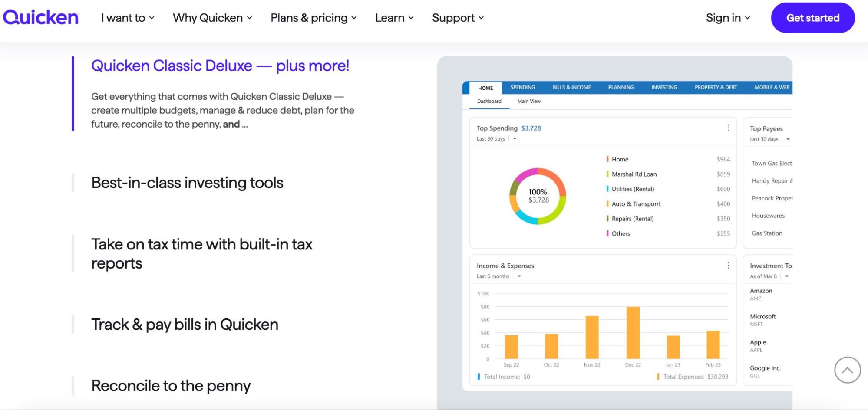Open the Income & Expenses kebab menu
Screen dimensions: 868x410
coord(728,266)
